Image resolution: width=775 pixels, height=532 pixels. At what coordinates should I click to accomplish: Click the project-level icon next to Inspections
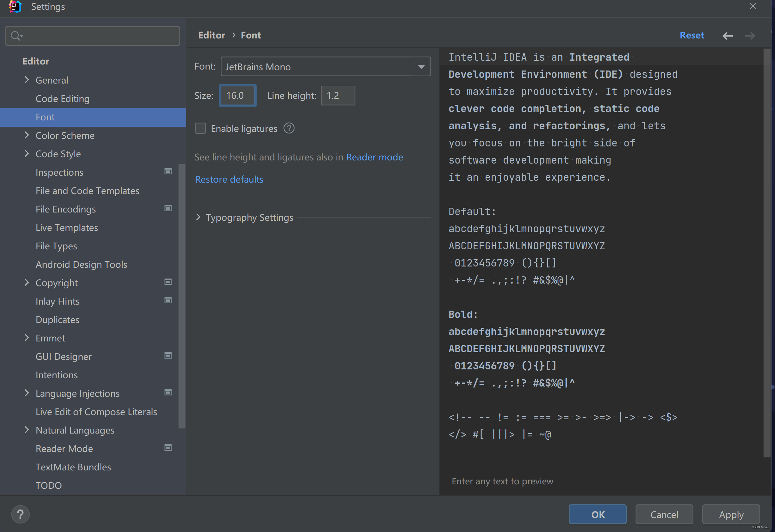pyautogui.click(x=168, y=172)
